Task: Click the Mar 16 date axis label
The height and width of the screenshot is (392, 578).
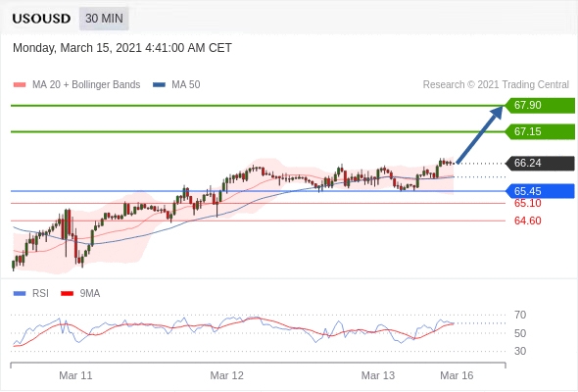Action: tap(457, 375)
